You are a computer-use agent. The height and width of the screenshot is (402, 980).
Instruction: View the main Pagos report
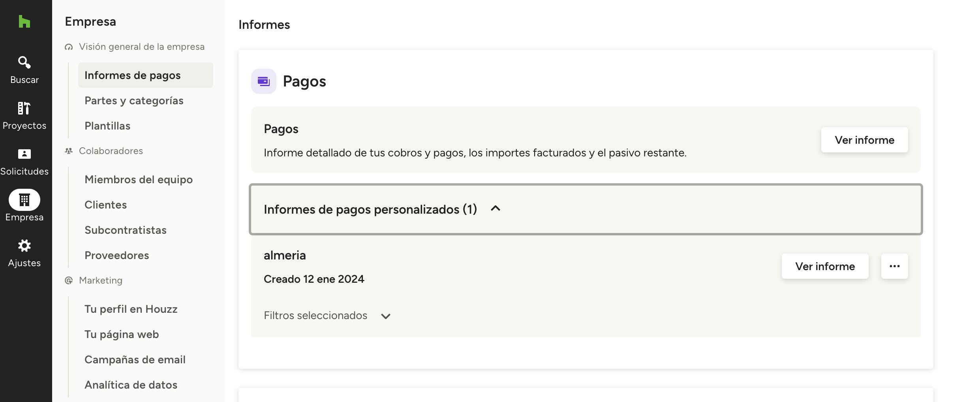[864, 140]
